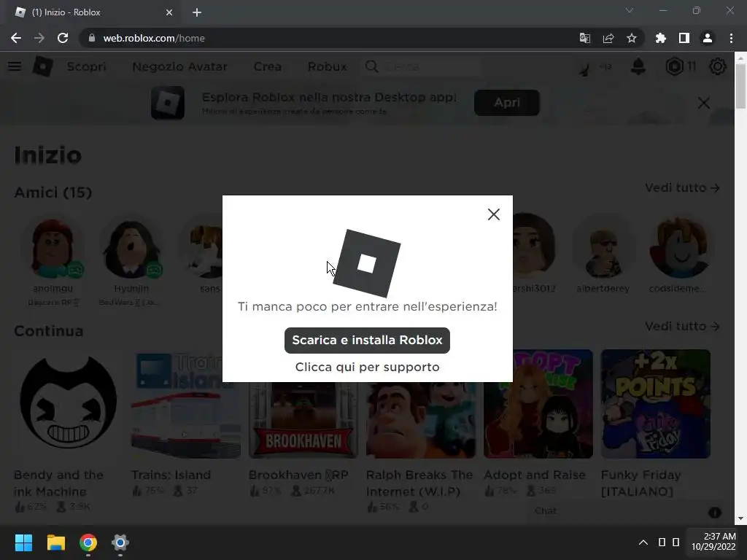This screenshot has height=560, width=747.
Task: Click the banner Roblox app icon
Action: coord(168,102)
